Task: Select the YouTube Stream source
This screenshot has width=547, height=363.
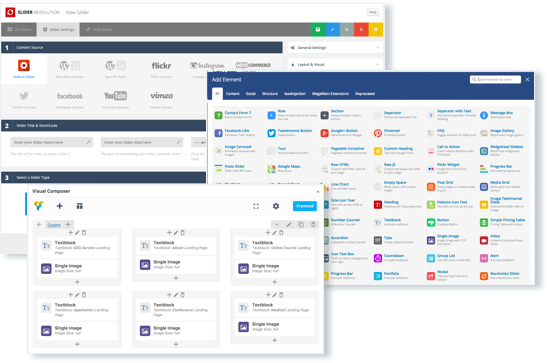Action: coord(115,100)
